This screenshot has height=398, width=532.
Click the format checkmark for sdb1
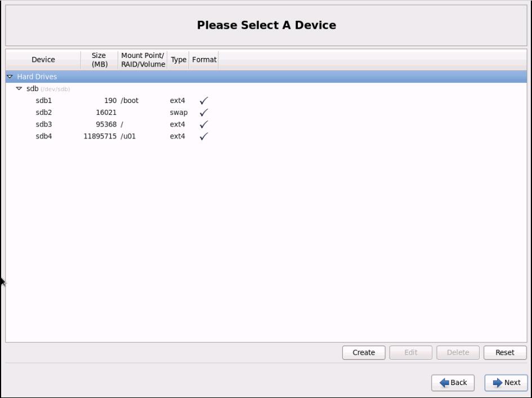tap(204, 101)
